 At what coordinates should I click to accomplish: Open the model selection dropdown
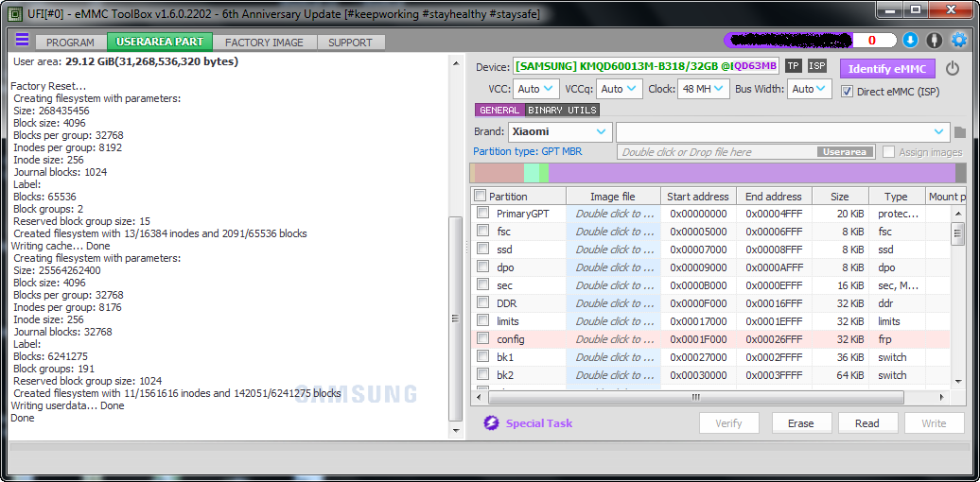click(x=782, y=131)
